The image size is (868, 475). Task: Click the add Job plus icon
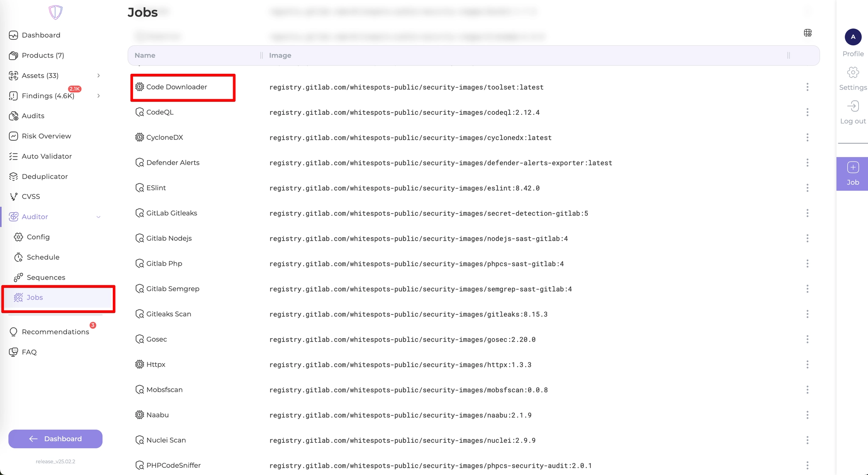[x=853, y=167]
